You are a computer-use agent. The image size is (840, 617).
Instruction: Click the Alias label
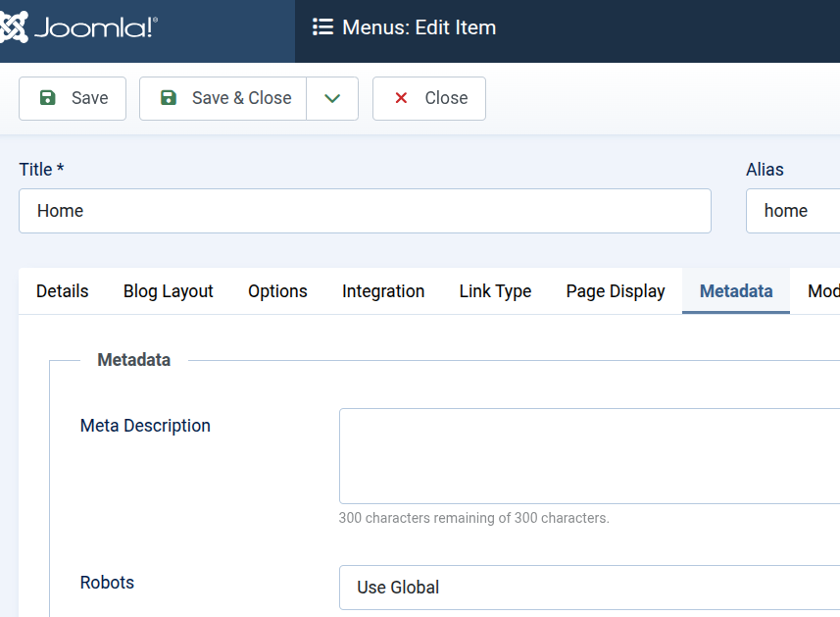[x=765, y=170]
